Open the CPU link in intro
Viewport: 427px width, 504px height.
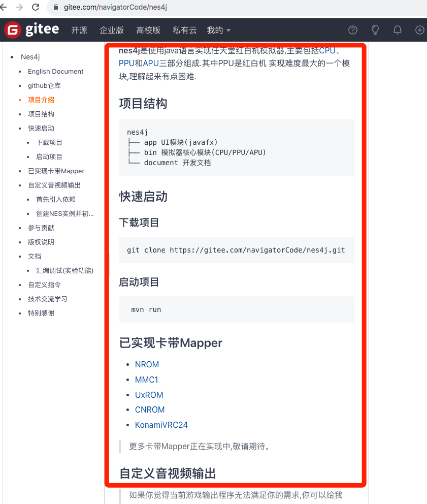(327, 50)
